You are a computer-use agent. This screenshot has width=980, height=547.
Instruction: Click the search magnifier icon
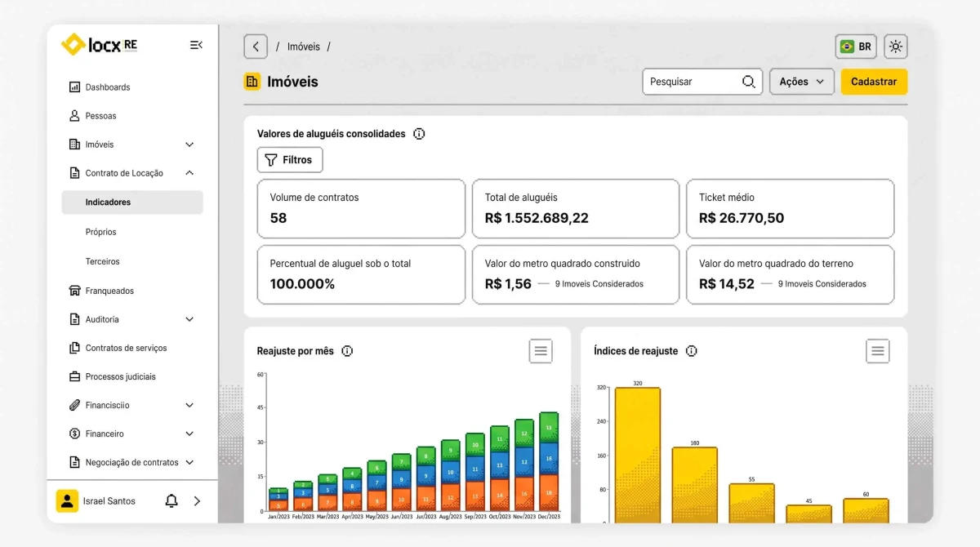click(x=748, y=82)
